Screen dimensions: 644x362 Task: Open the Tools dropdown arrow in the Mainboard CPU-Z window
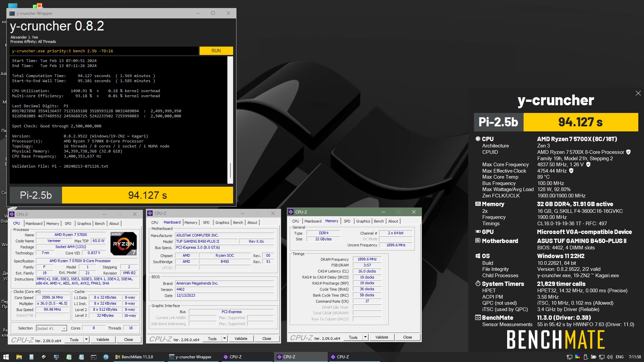click(x=224, y=339)
